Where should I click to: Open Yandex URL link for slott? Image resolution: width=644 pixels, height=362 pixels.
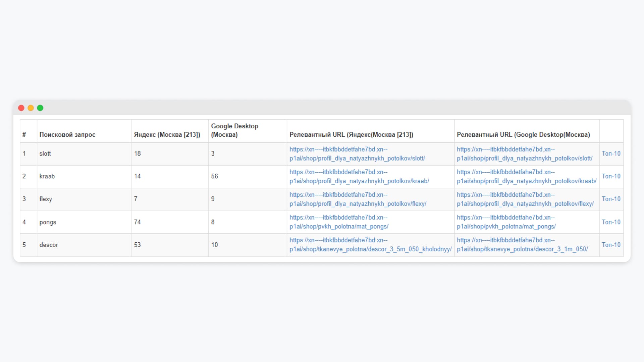[x=357, y=154]
